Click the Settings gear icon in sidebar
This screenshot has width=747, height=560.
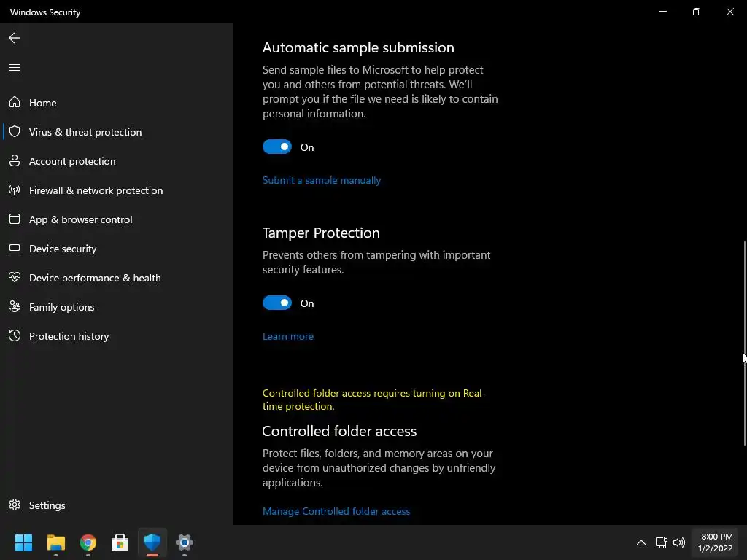click(15, 505)
